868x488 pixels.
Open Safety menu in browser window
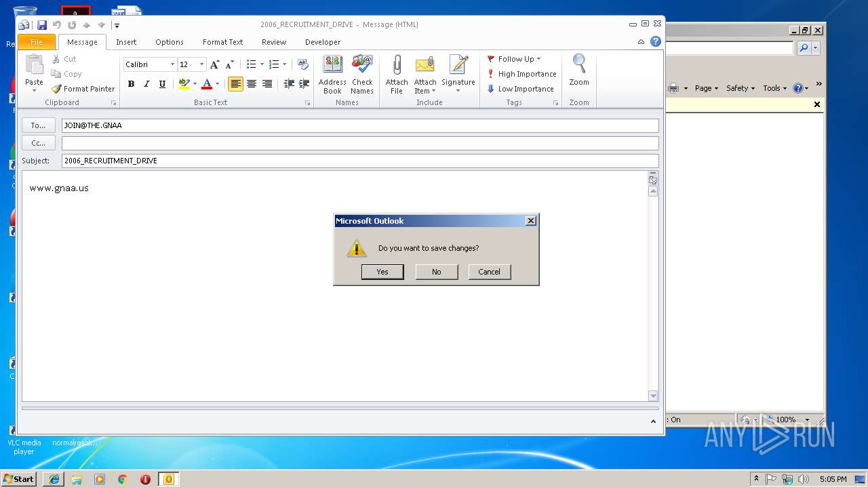[x=740, y=88]
